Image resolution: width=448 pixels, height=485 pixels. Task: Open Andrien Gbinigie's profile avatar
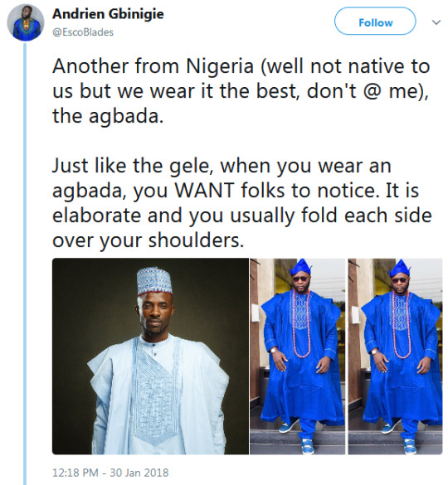(x=26, y=22)
